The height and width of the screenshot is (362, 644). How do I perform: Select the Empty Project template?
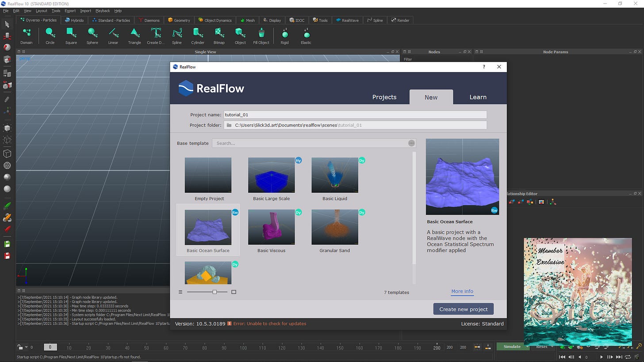click(x=208, y=179)
